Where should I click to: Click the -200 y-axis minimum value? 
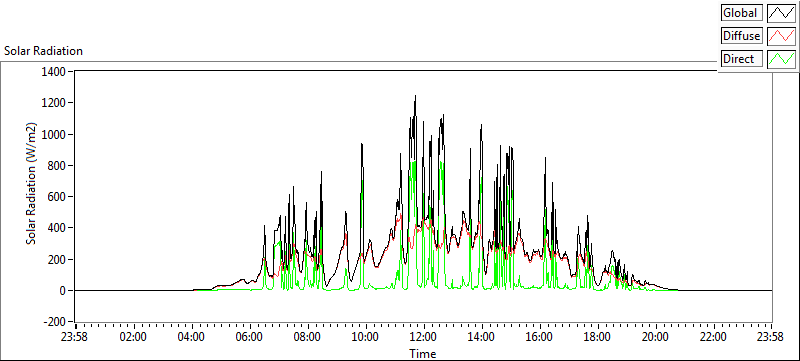57,322
